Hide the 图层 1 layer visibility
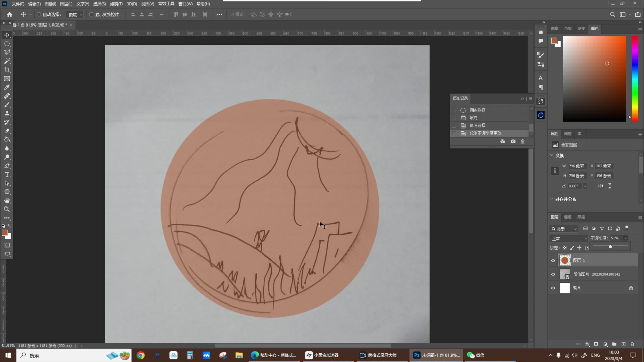The width and height of the screenshot is (644, 362). coord(553,260)
